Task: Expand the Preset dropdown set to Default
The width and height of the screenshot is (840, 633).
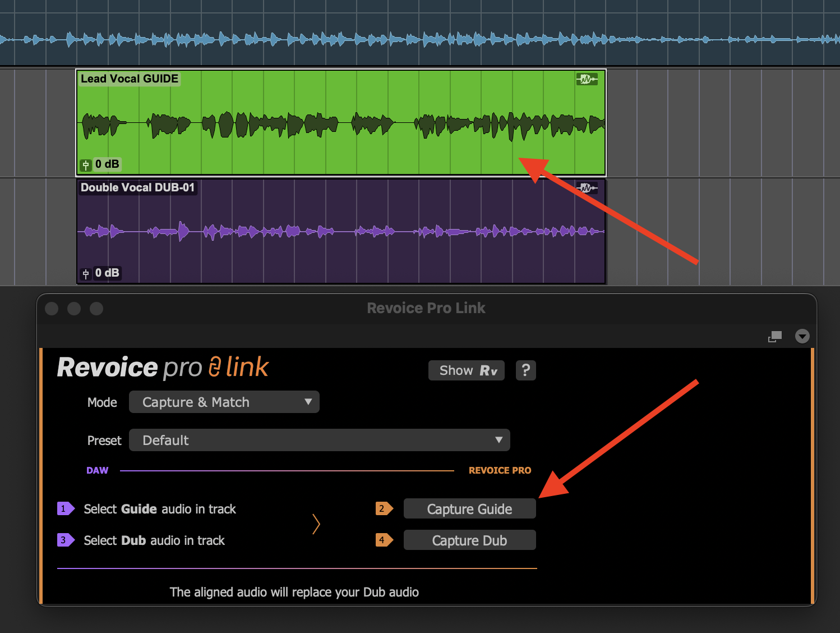Action: (320, 441)
